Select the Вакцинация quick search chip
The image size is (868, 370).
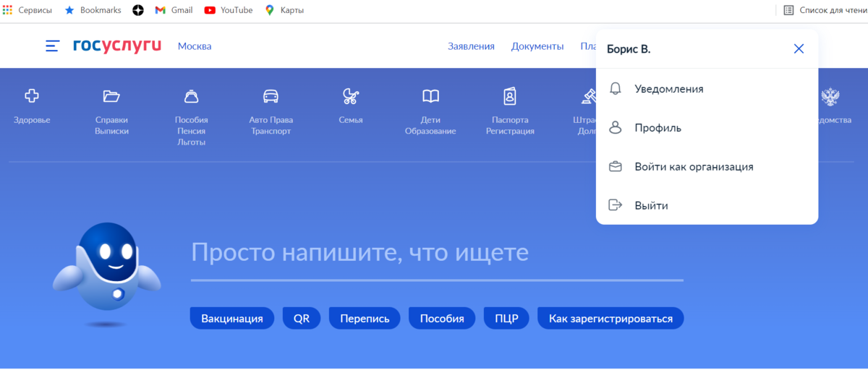[x=232, y=319]
